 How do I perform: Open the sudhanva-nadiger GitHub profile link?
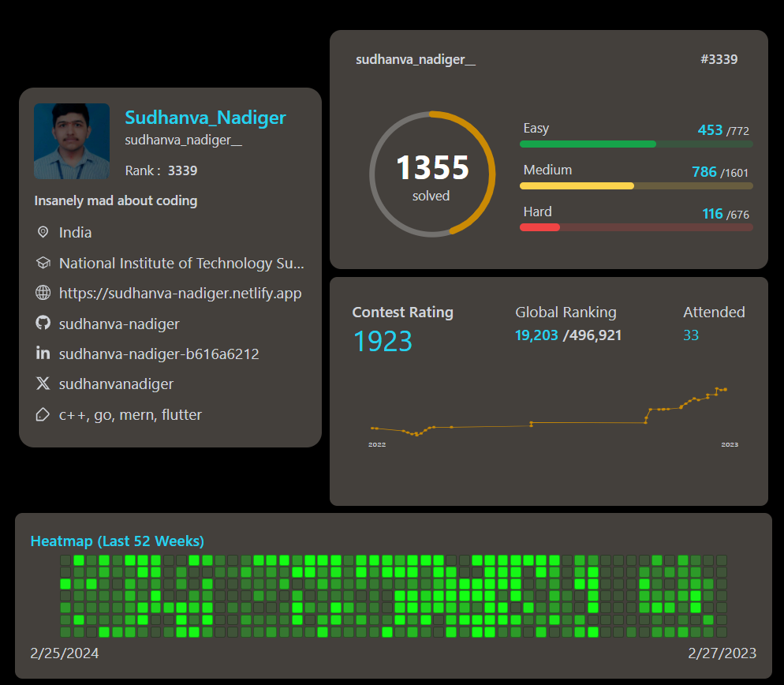(x=119, y=324)
